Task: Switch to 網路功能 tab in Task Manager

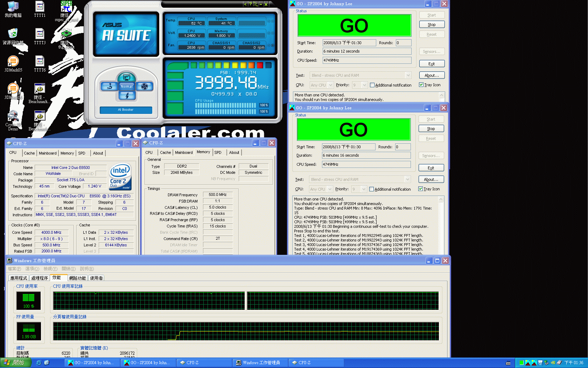Action: [x=77, y=278]
